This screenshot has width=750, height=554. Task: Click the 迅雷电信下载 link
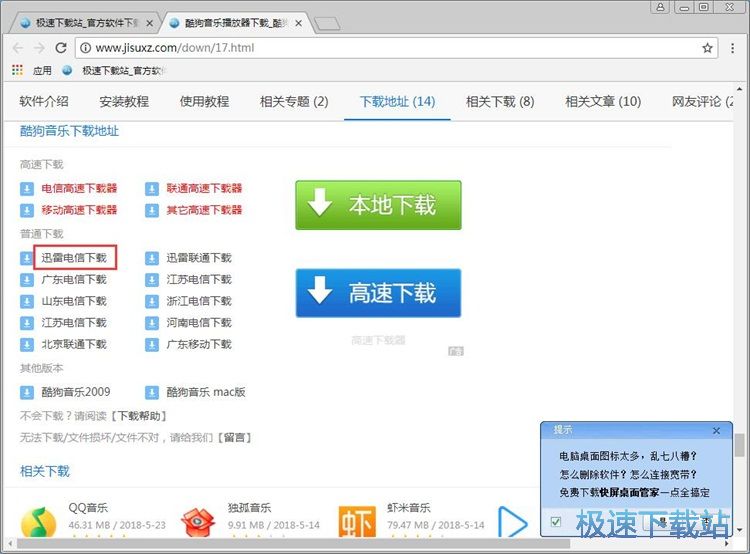pyautogui.click(x=74, y=258)
